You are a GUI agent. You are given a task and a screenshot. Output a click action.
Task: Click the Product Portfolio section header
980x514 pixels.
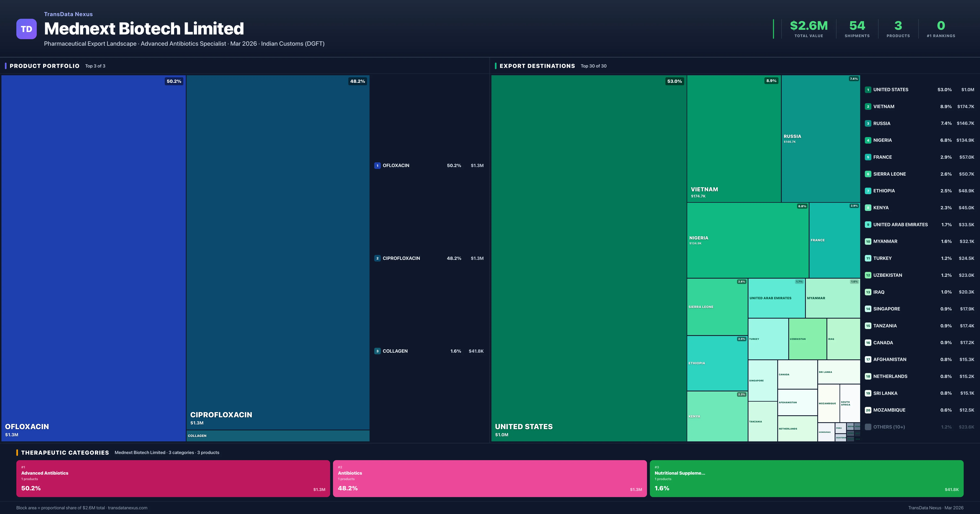45,66
